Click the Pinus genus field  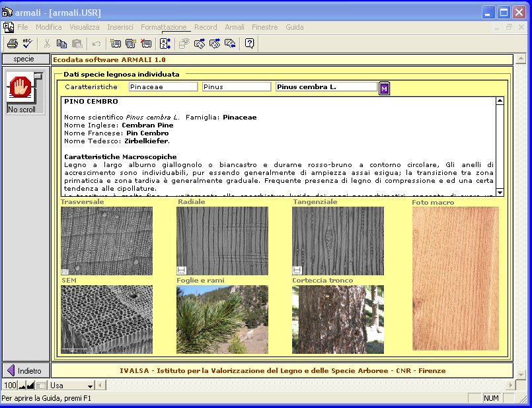[237, 86]
